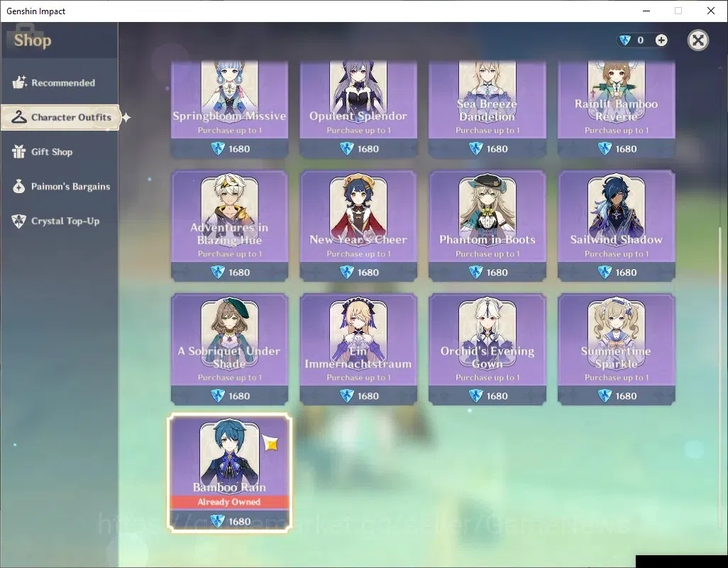Select New Year's Cheer outfit card
This screenshot has height=568, width=728.
(x=358, y=226)
